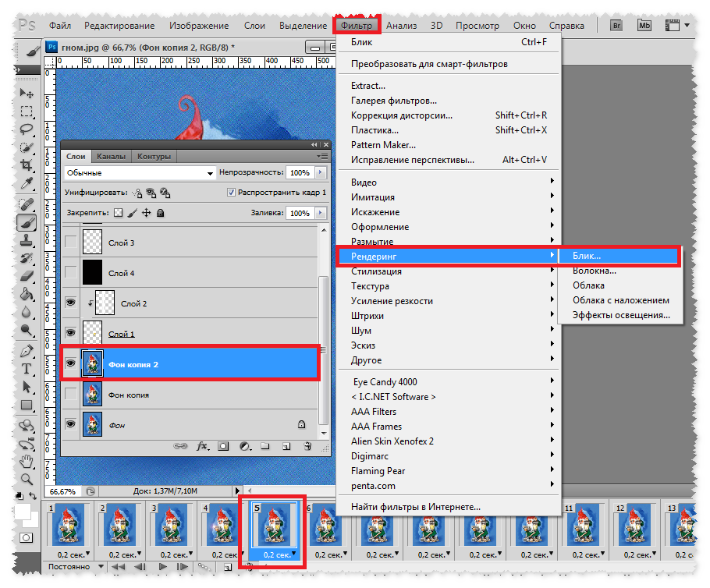Image resolution: width=710 pixels, height=588 pixels.
Task: Select animation frame 12 thumbnail
Action: [636, 525]
